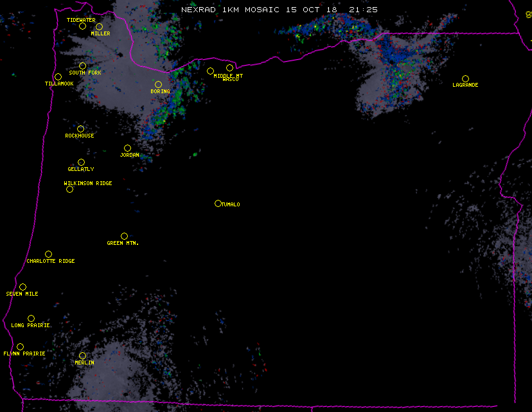
Task: Select the Seven Mile station marker
Action: [x=22, y=287]
